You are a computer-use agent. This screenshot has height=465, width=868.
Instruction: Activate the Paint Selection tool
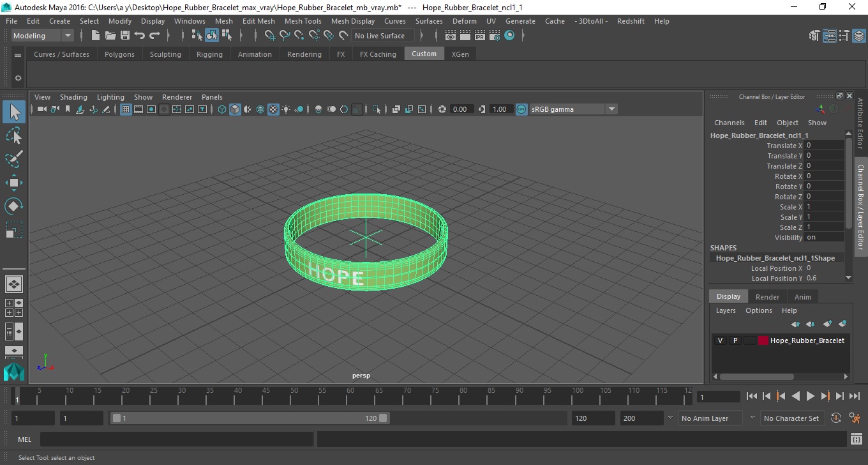coord(14,159)
